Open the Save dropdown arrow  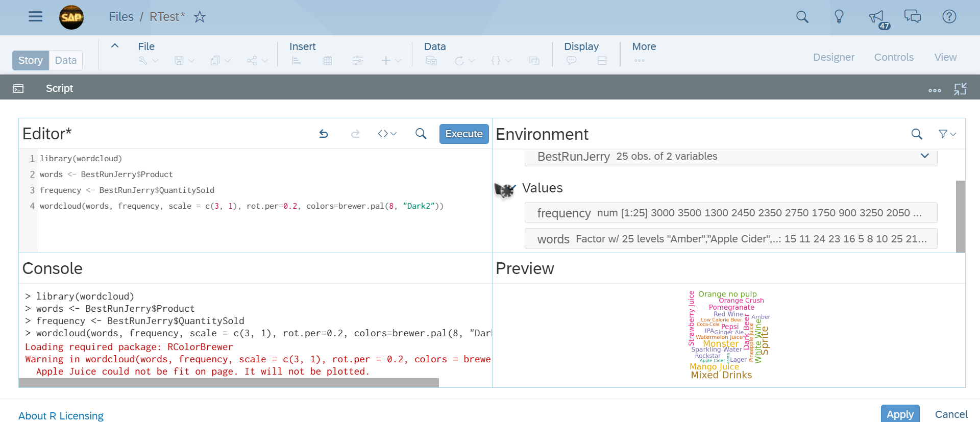[x=191, y=61]
